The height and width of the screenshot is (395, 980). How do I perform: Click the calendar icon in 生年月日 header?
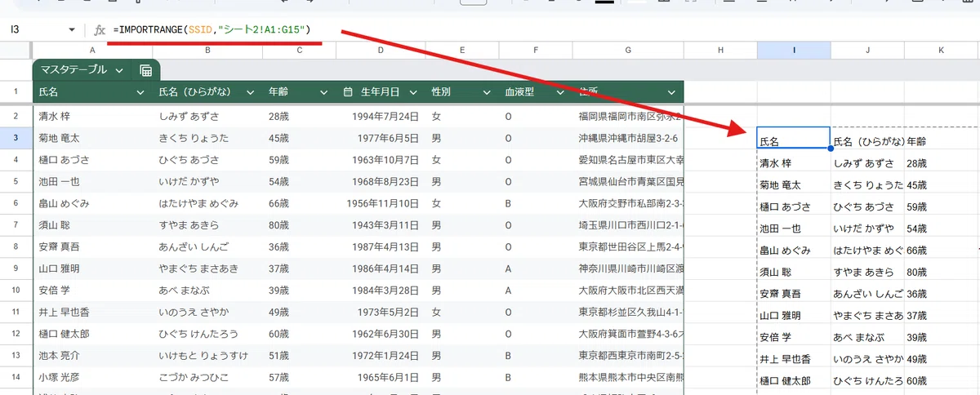coord(348,92)
